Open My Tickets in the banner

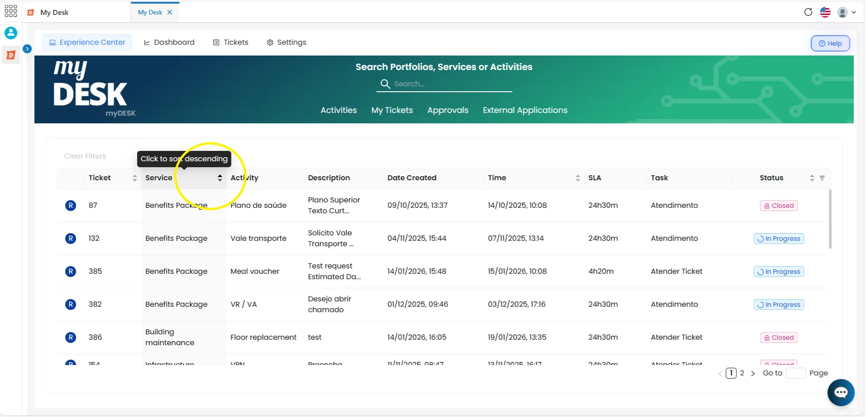point(392,110)
